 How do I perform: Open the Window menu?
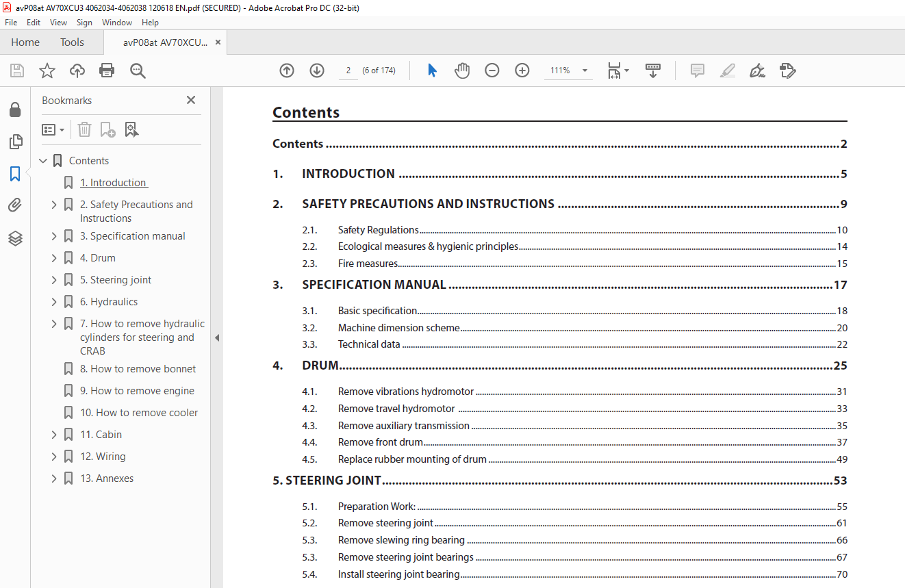point(117,23)
